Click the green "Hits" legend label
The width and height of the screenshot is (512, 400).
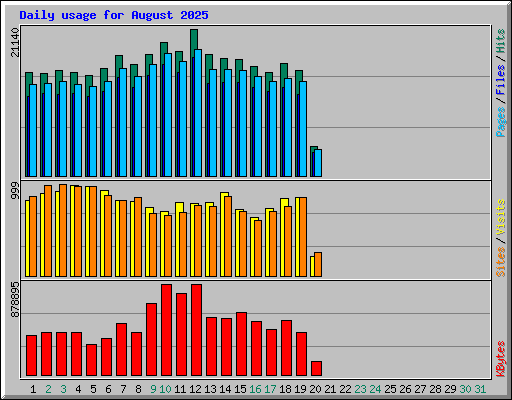pyautogui.click(x=501, y=41)
